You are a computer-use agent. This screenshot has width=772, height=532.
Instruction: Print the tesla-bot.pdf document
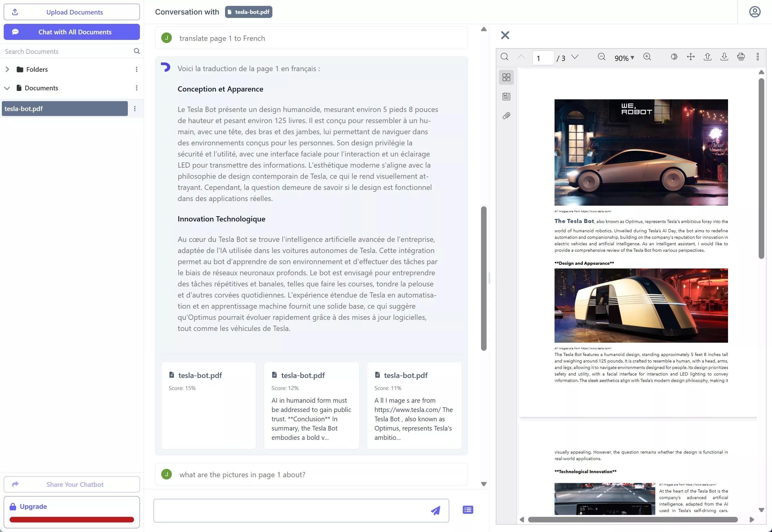click(741, 57)
